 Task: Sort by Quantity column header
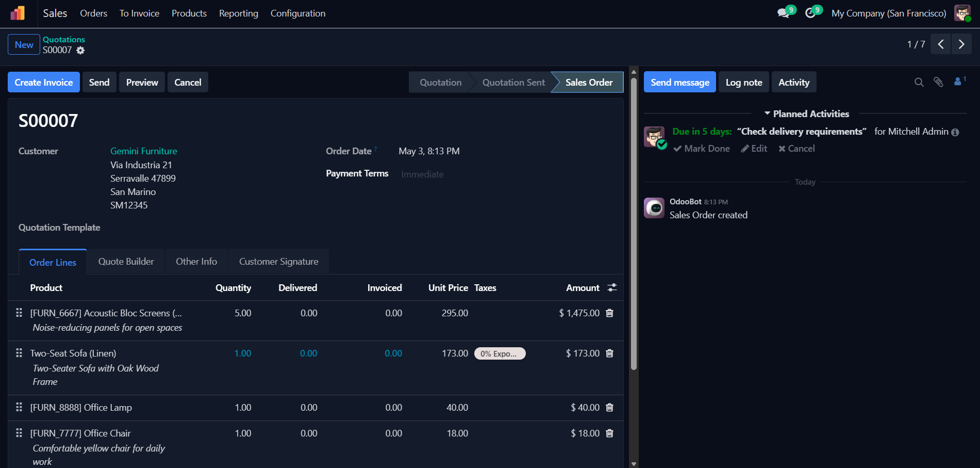[233, 287]
